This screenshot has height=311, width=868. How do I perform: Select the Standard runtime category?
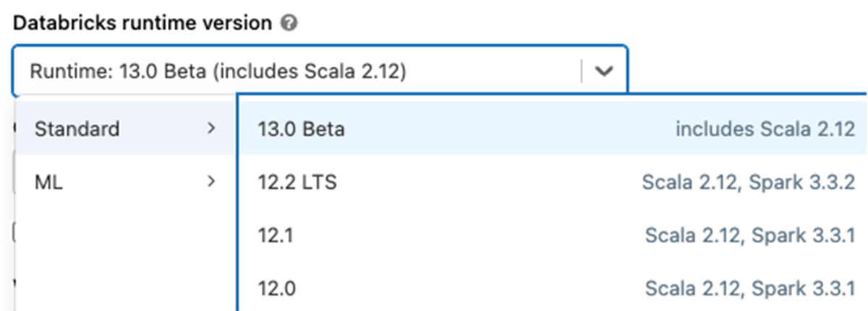click(x=77, y=129)
